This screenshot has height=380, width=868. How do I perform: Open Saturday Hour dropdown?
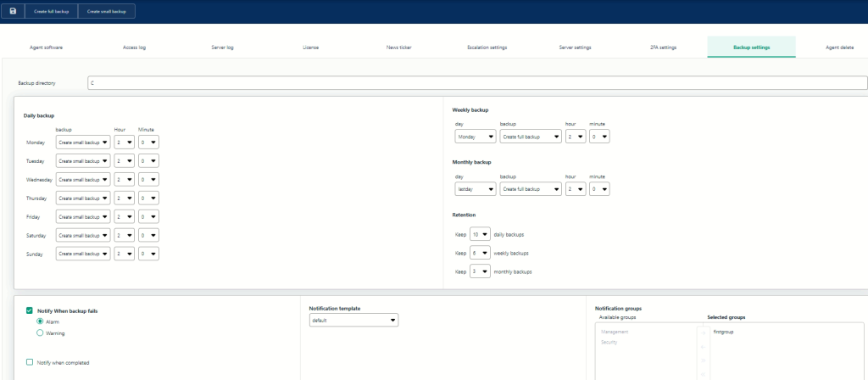pos(125,236)
